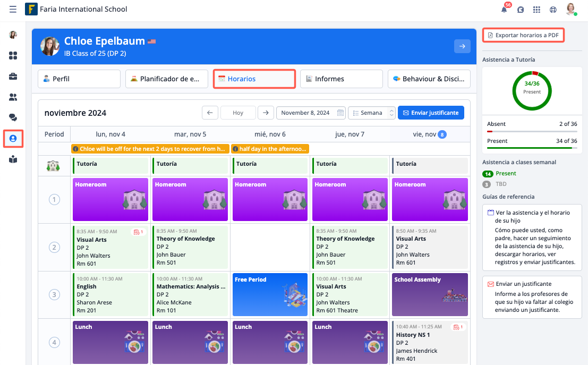Open the briefcase icon in sidebar
Viewport: 588px width, 365px height.
pos(13,77)
